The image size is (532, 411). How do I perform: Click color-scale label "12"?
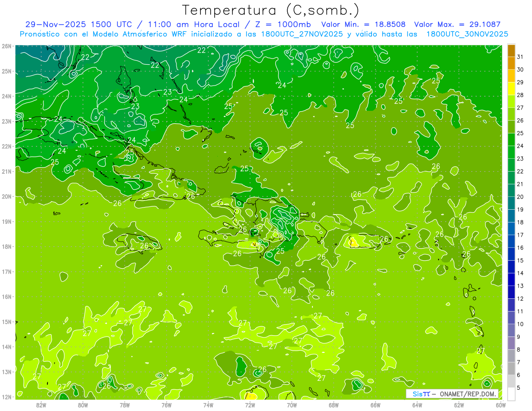(x=520, y=298)
